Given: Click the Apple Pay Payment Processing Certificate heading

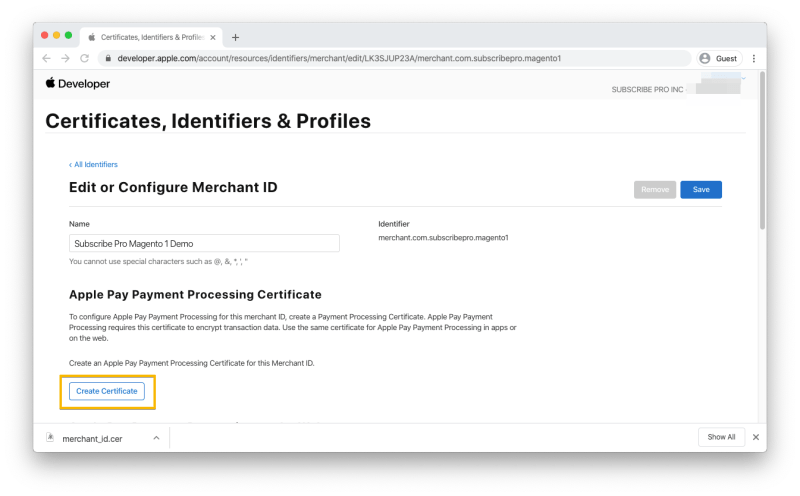Looking at the screenshot, I should [195, 294].
